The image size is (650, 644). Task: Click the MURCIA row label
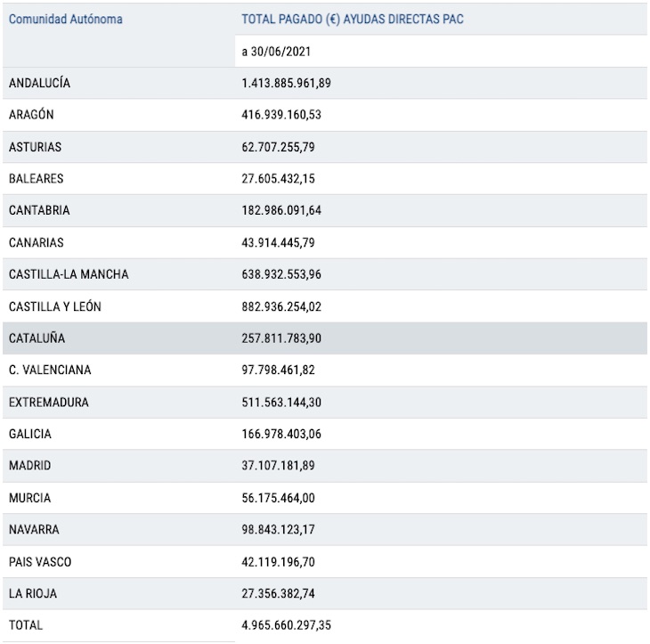point(30,498)
